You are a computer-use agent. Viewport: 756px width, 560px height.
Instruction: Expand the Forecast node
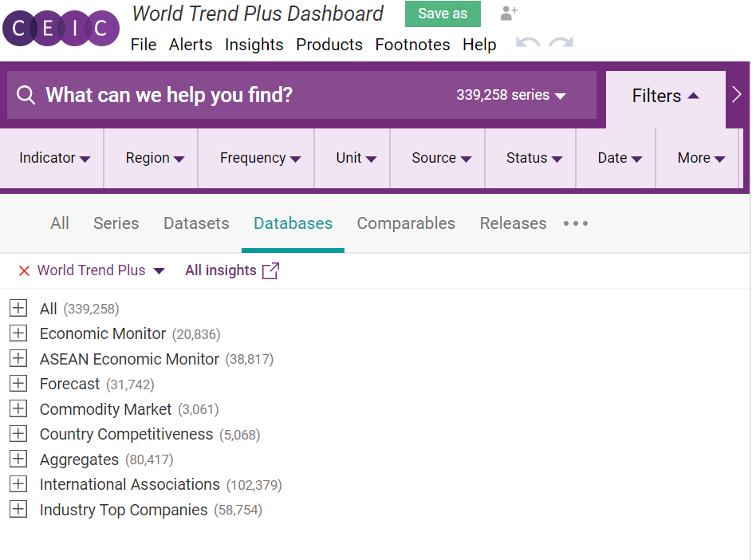click(x=18, y=384)
